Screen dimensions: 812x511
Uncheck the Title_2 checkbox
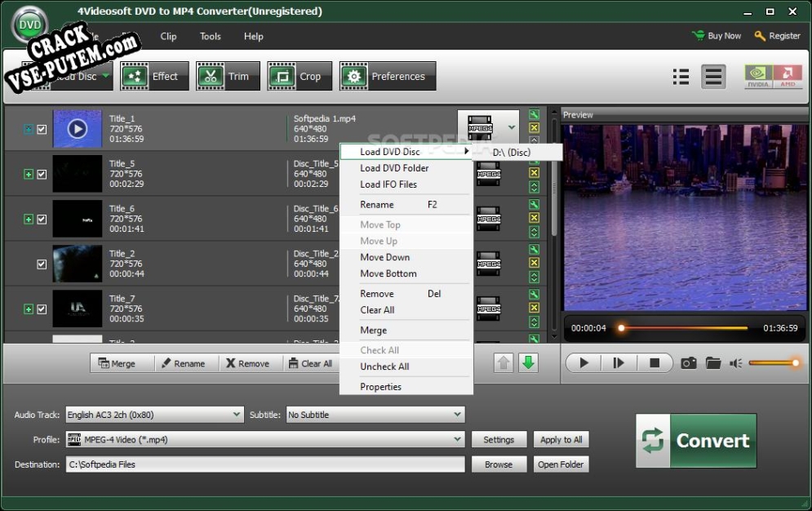click(42, 264)
